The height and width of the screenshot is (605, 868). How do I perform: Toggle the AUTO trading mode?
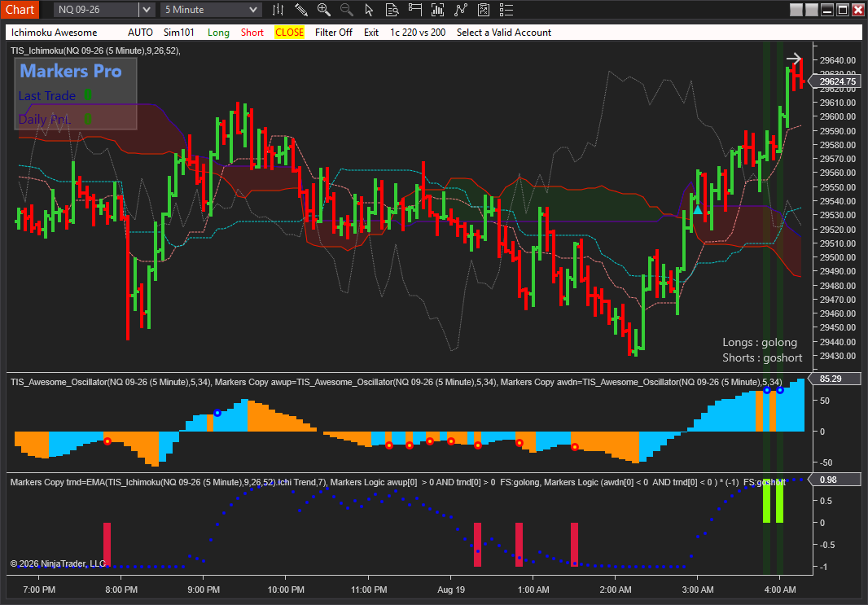[140, 32]
